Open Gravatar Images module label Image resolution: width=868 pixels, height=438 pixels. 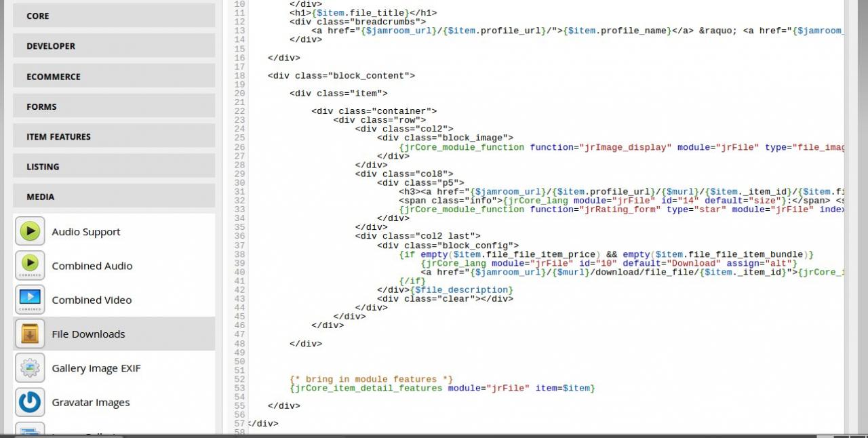(91, 402)
